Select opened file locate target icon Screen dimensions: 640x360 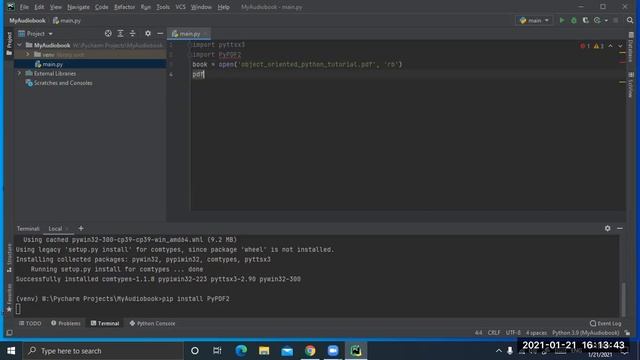pyautogui.click(x=108, y=33)
